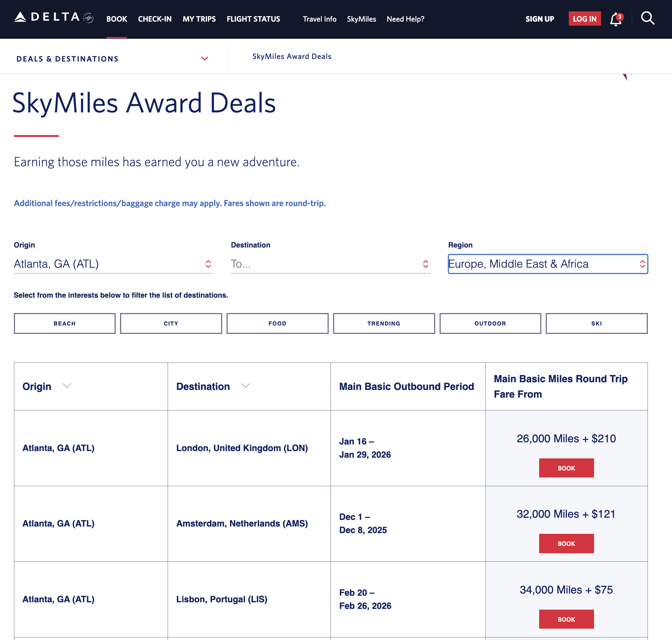Book the Amsterdam 32,000 miles deal
The height and width of the screenshot is (640, 672).
[x=566, y=543]
